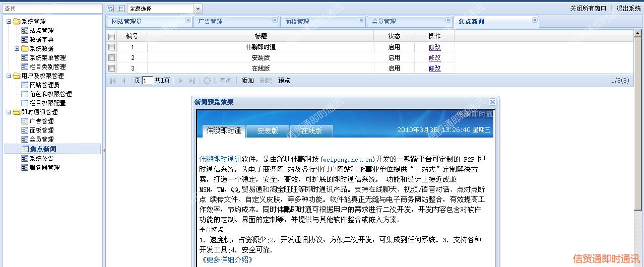Switch to the 广告管理 tab
Image resolution: width=644 pixels, height=267 pixels.
coord(236,22)
